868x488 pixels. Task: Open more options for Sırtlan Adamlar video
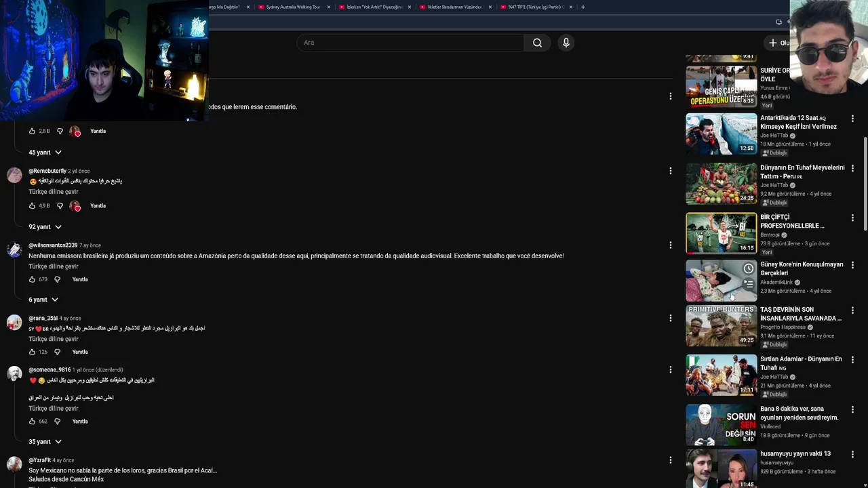pyautogui.click(x=852, y=359)
